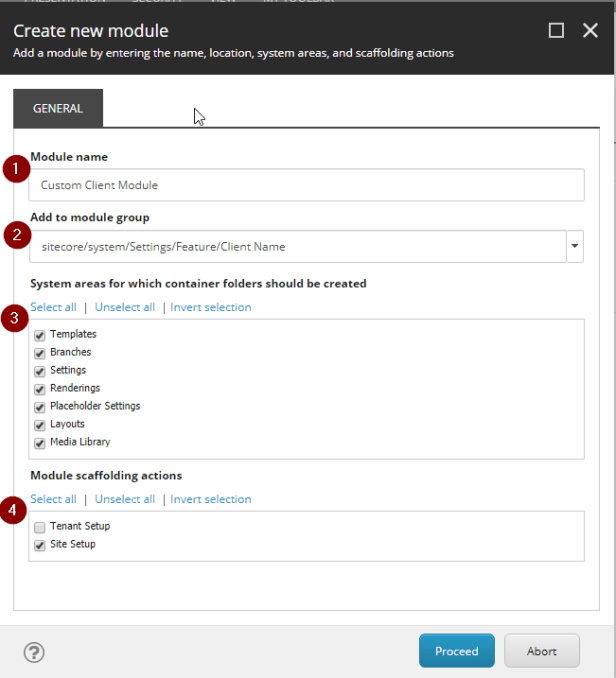Disable the Renderings checkbox
616x678 pixels.
pos(40,389)
